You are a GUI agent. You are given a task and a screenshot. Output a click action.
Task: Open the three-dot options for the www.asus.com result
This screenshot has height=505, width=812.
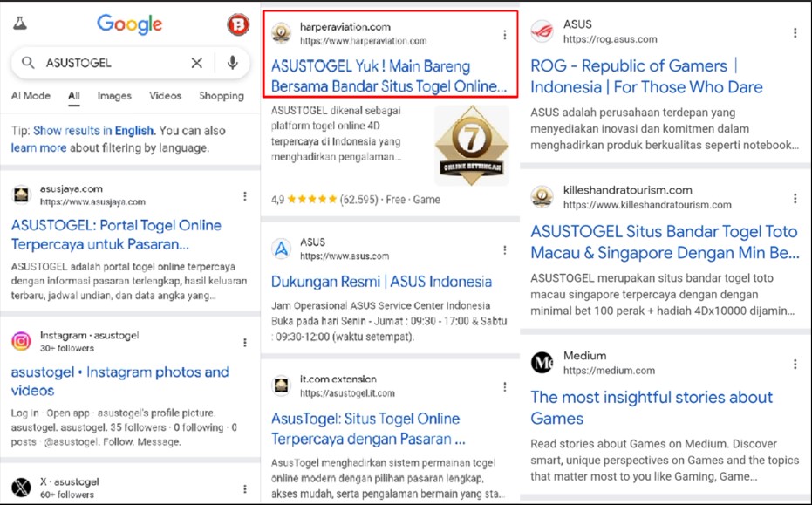pos(504,250)
